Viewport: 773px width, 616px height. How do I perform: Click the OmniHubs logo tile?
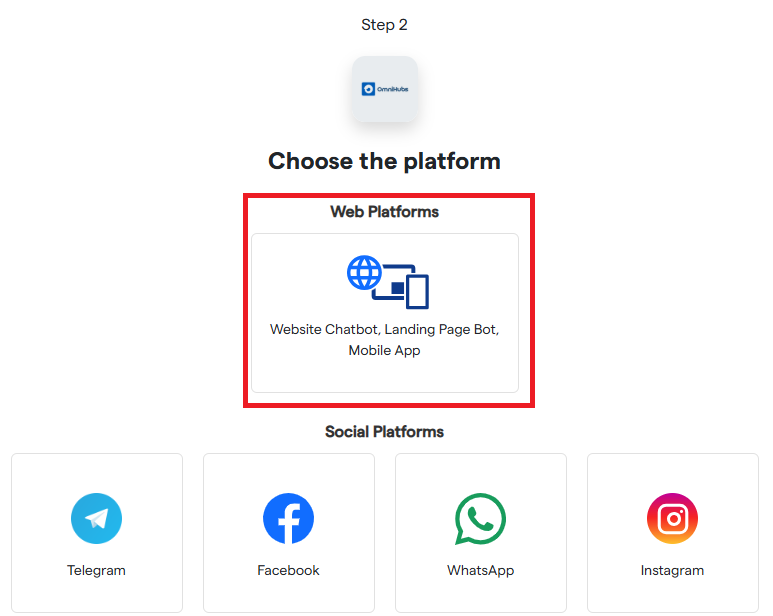(385, 89)
